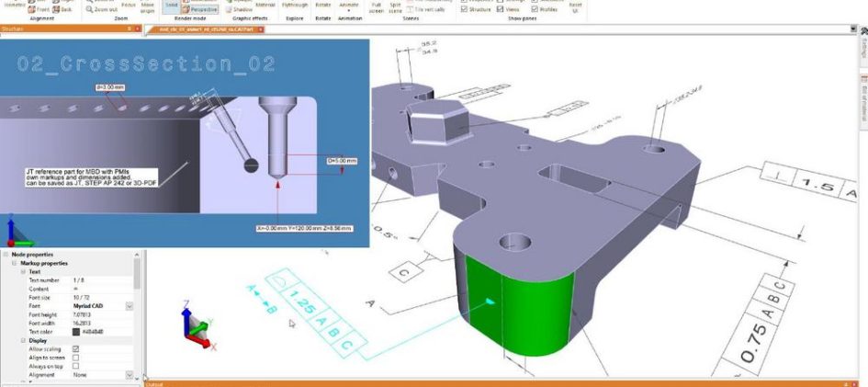This screenshot has height=387, width=868.
Task: Open the Animate animation tool
Action: point(348,6)
